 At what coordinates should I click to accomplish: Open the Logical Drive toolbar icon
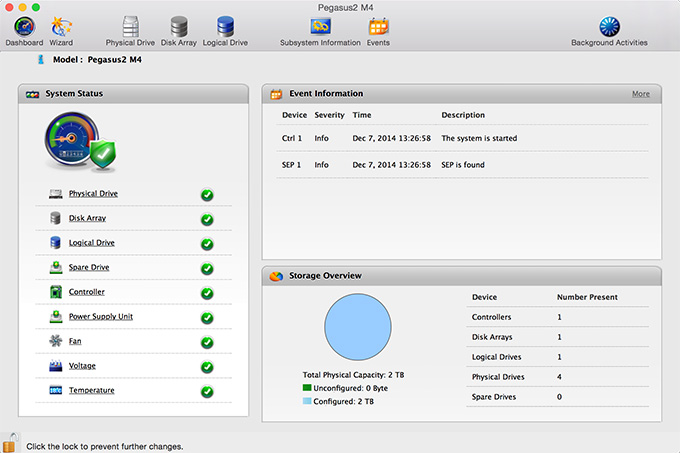pos(225,31)
